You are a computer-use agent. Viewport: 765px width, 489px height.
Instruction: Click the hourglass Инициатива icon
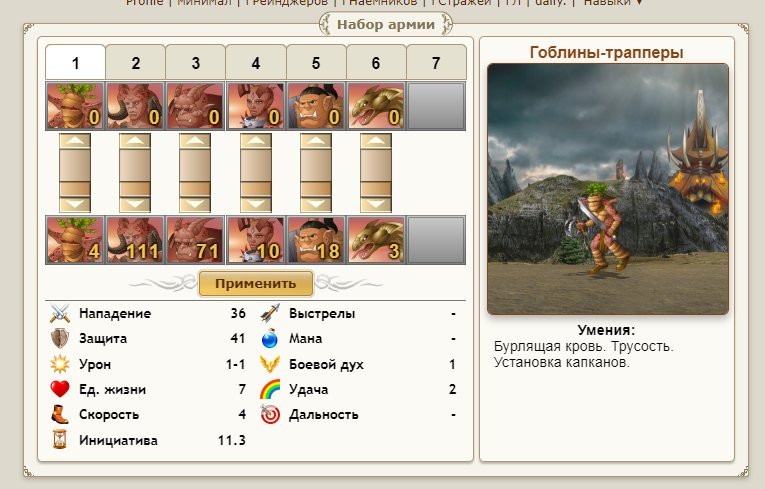(60, 440)
